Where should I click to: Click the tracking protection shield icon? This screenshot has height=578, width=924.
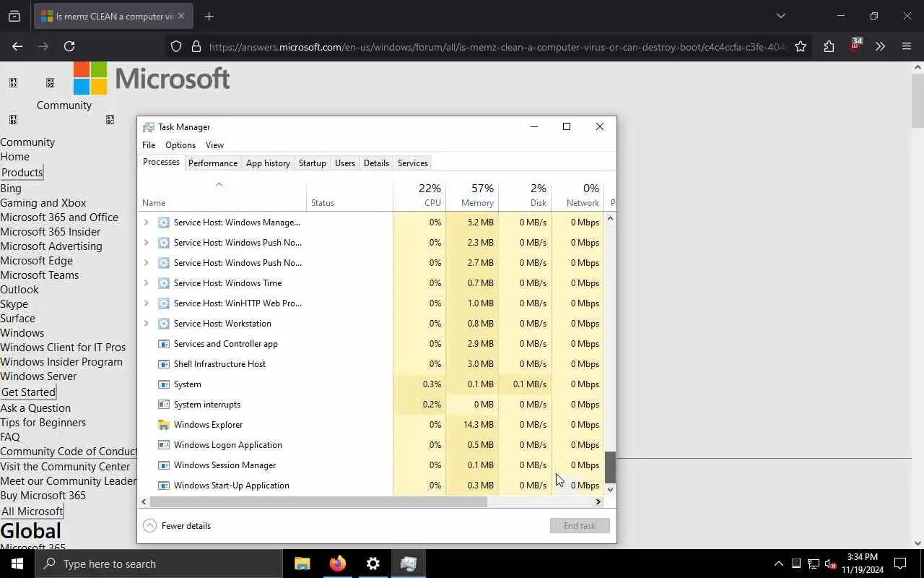point(176,46)
